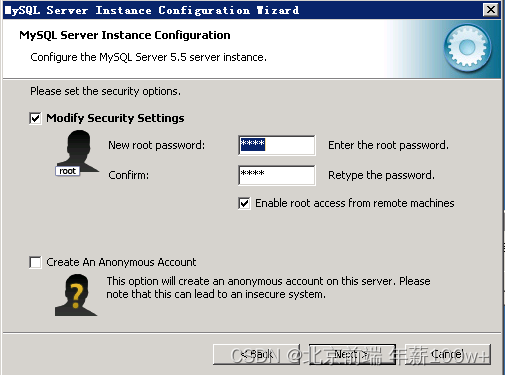Click the root user silhouette icon
This screenshot has width=505, height=375.
point(79,151)
